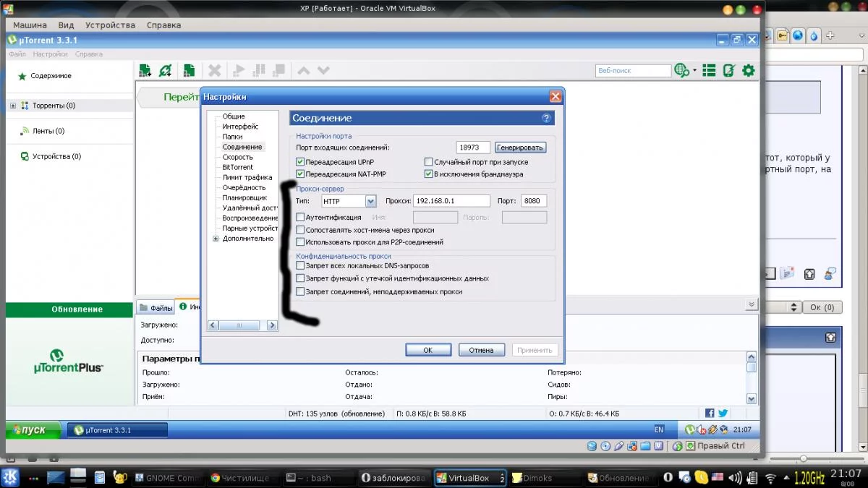Open the Устройства menu in VirtualBox
This screenshot has height=488, width=868.
pos(110,25)
